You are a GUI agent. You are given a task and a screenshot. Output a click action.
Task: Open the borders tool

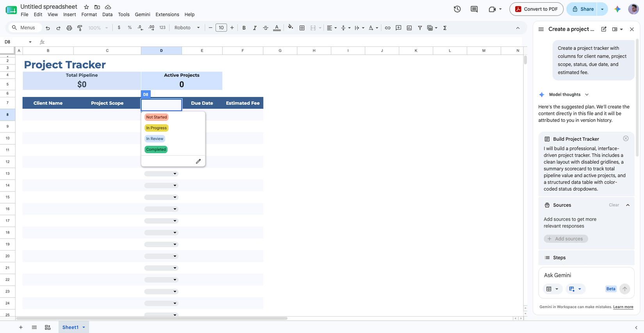302,28
